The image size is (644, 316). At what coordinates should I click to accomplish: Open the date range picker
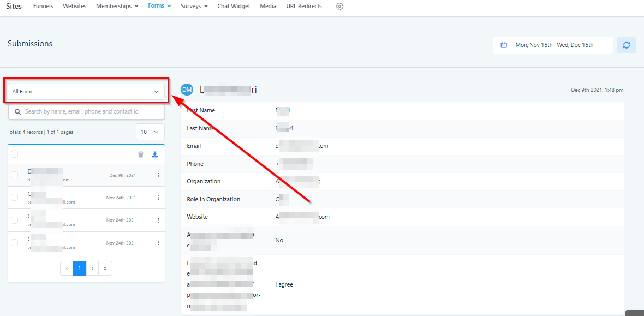tap(553, 45)
